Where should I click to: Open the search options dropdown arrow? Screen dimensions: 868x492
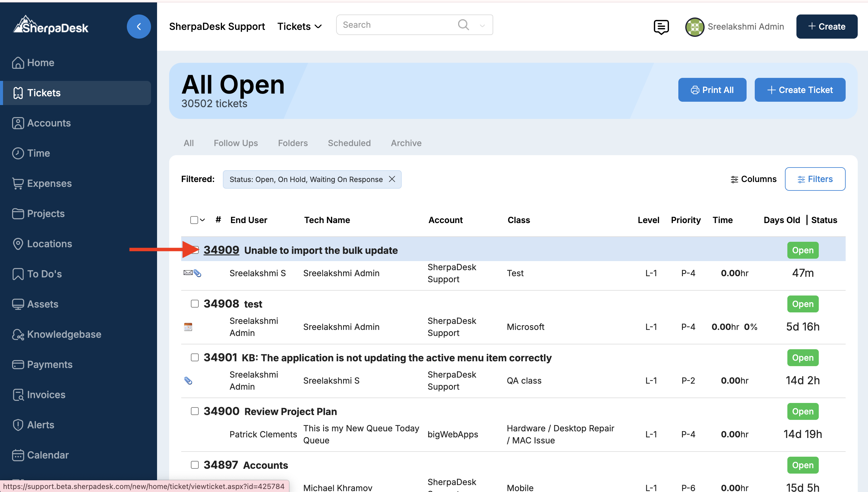482,25
